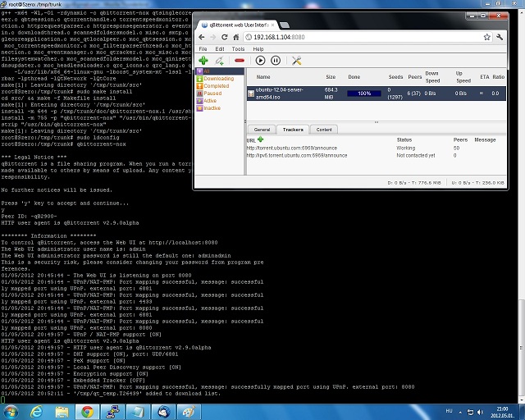Viewport: 525px width, 420px height.
Task: Switch to PuTTY in the taskbar
Action: 112,412
